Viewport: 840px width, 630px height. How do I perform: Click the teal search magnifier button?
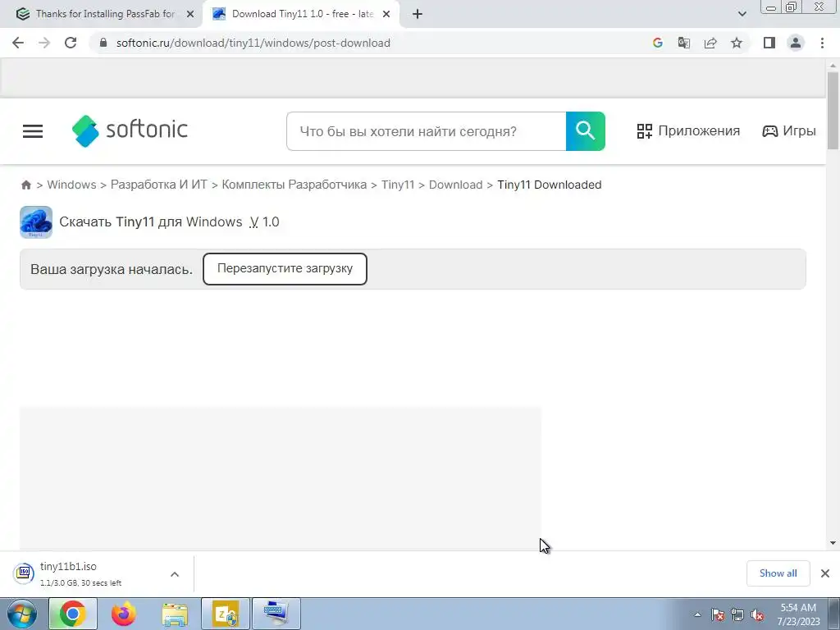coord(586,131)
